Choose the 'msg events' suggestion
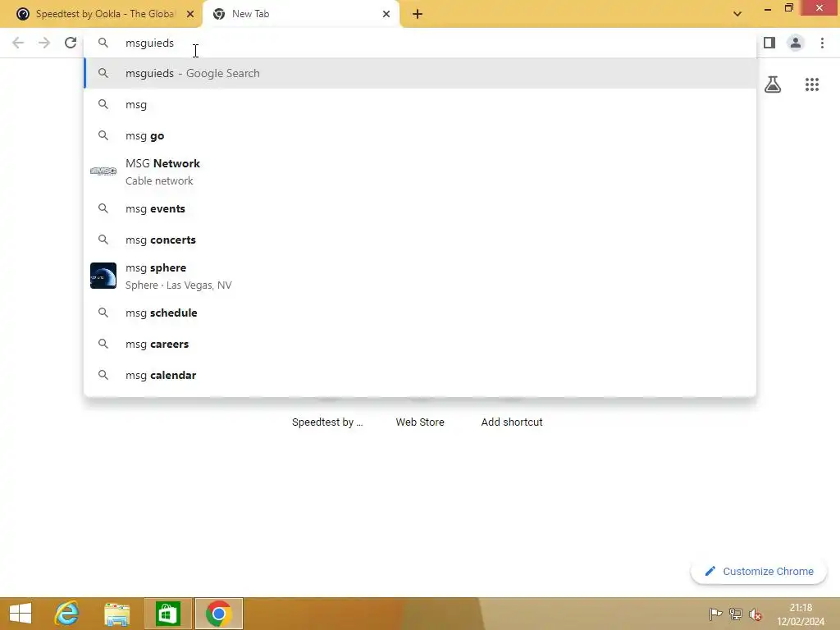The image size is (840, 630). click(420, 208)
